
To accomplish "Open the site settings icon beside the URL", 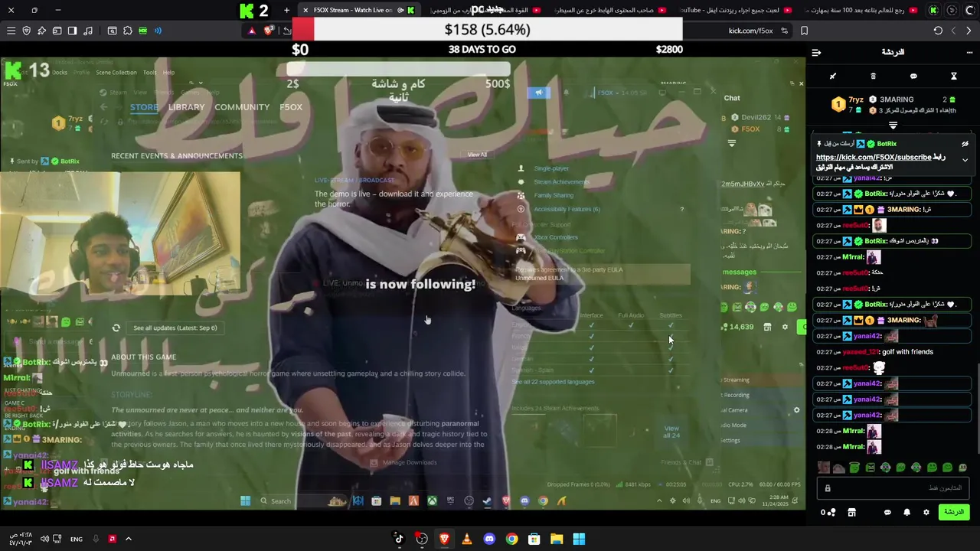I will point(784,31).
